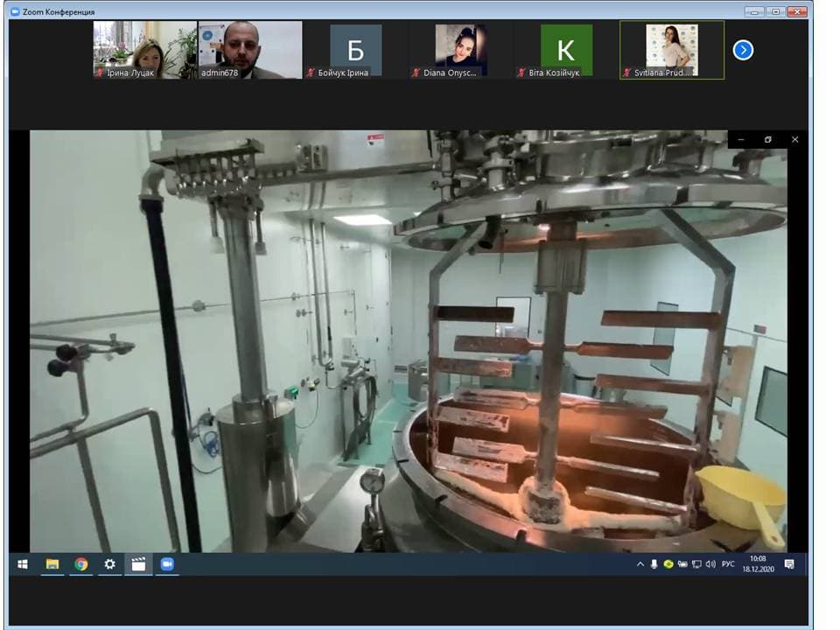This screenshot has width=840, height=630.
Task: Select Віта Козійчук participant tile
Action: click(566, 50)
